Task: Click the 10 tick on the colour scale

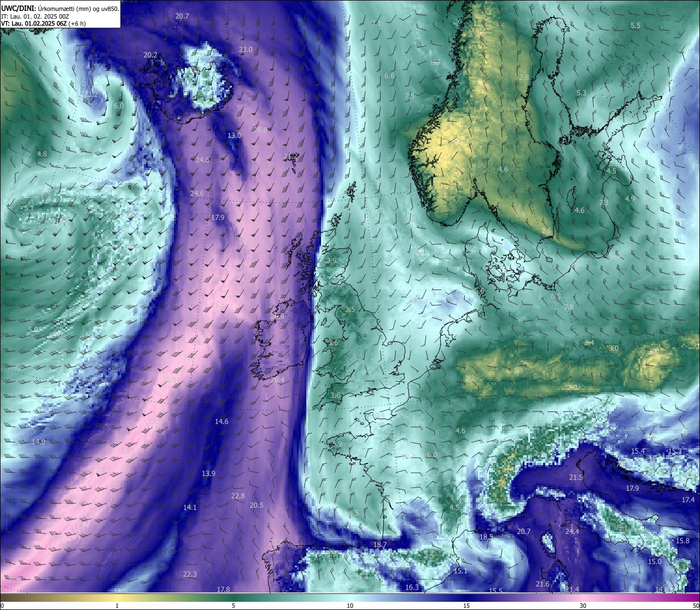Action: 350,605
